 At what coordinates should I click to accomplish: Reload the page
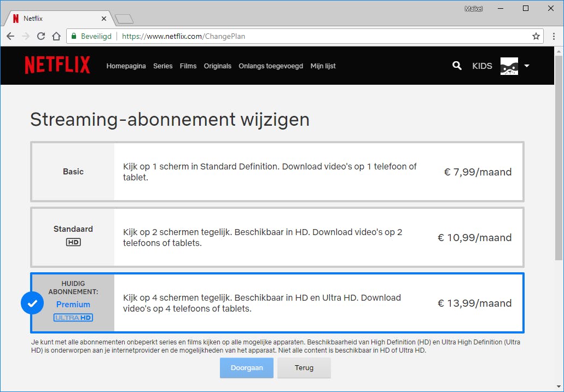41,36
